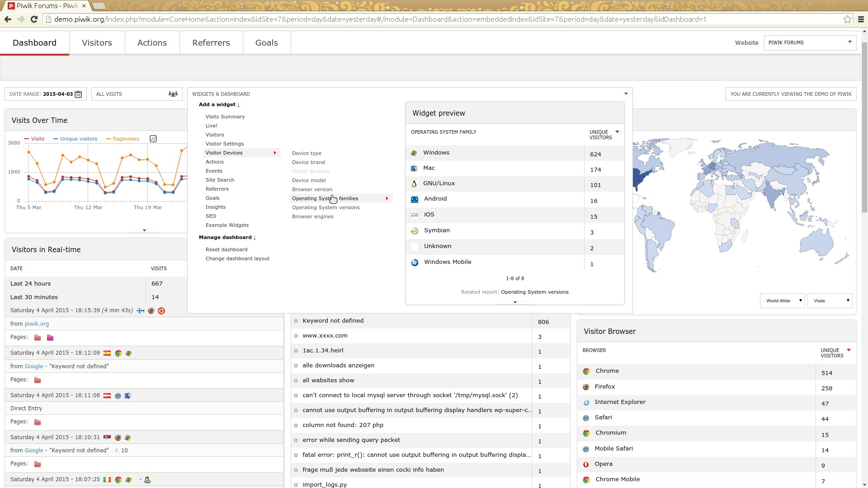The width and height of the screenshot is (868, 488).
Task: Switch to the Referrers tab
Action: tap(211, 42)
